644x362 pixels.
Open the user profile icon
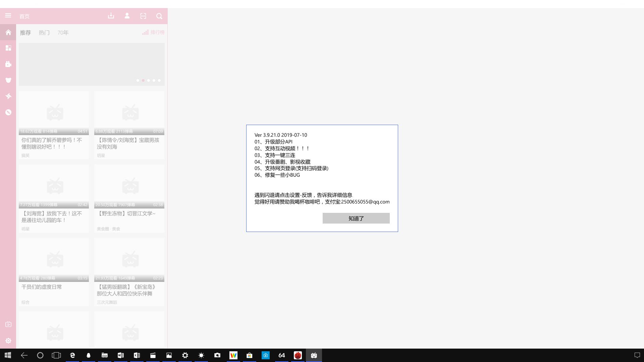127,16
